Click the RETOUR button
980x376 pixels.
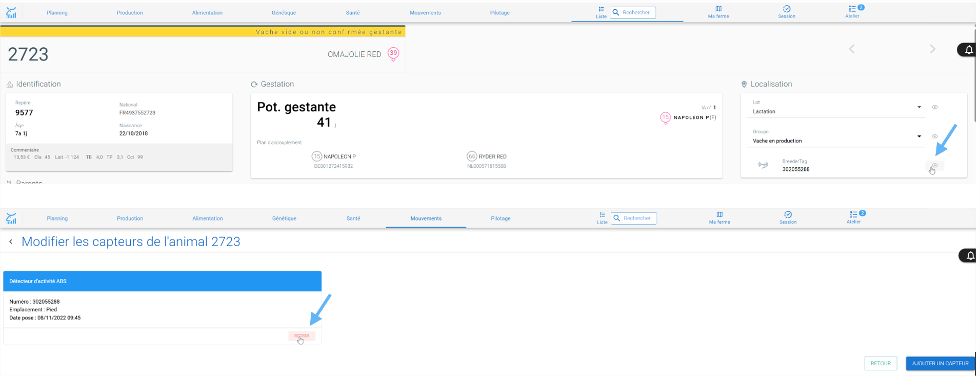click(881, 363)
